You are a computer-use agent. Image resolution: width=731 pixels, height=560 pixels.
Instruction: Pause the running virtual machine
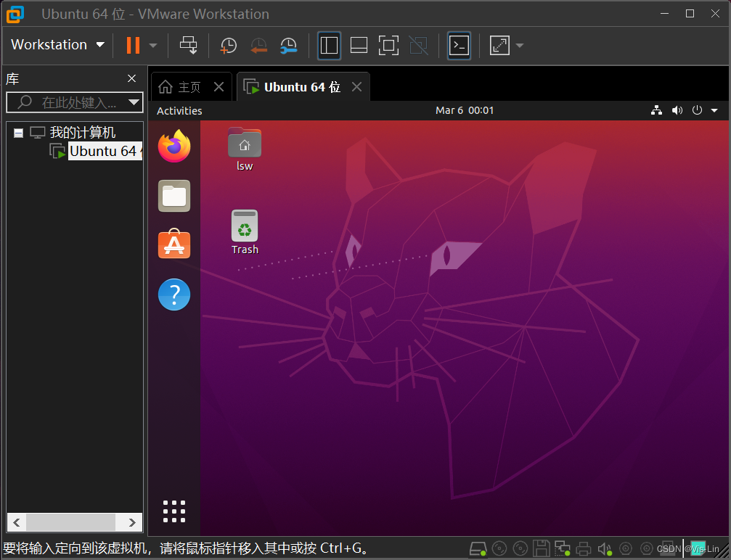pos(133,45)
